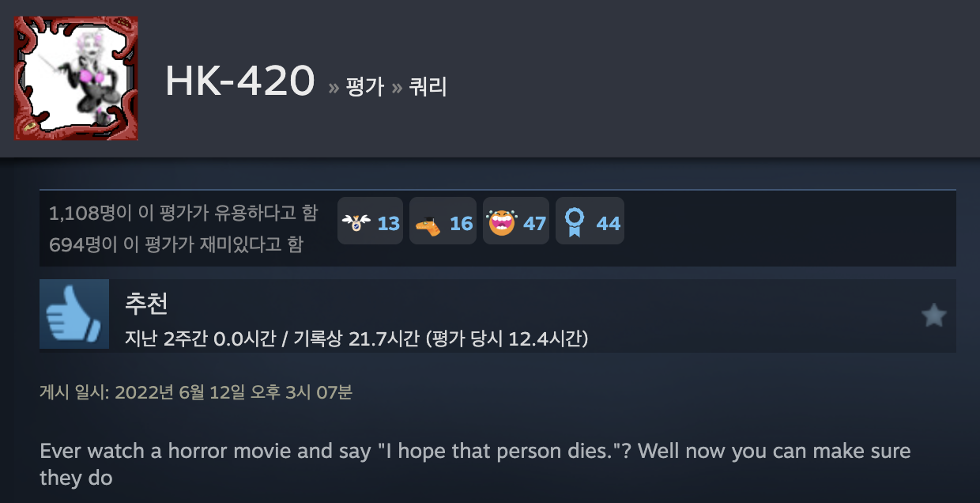Click the award count 16

tap(462, 224)
